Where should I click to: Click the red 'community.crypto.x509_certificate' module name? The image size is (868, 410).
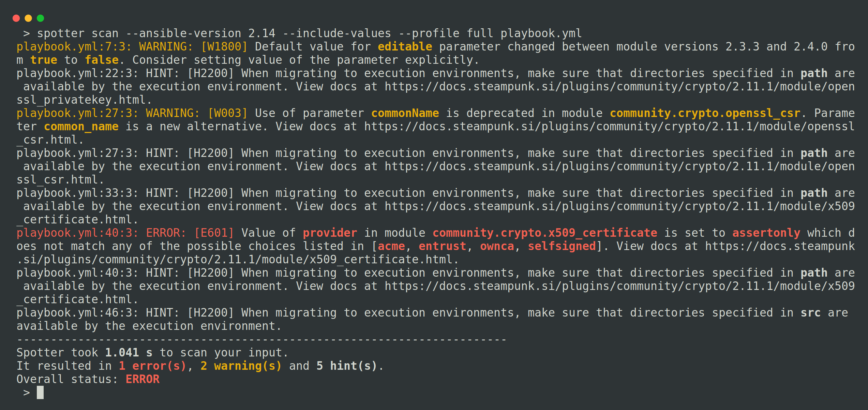[544, 233]
